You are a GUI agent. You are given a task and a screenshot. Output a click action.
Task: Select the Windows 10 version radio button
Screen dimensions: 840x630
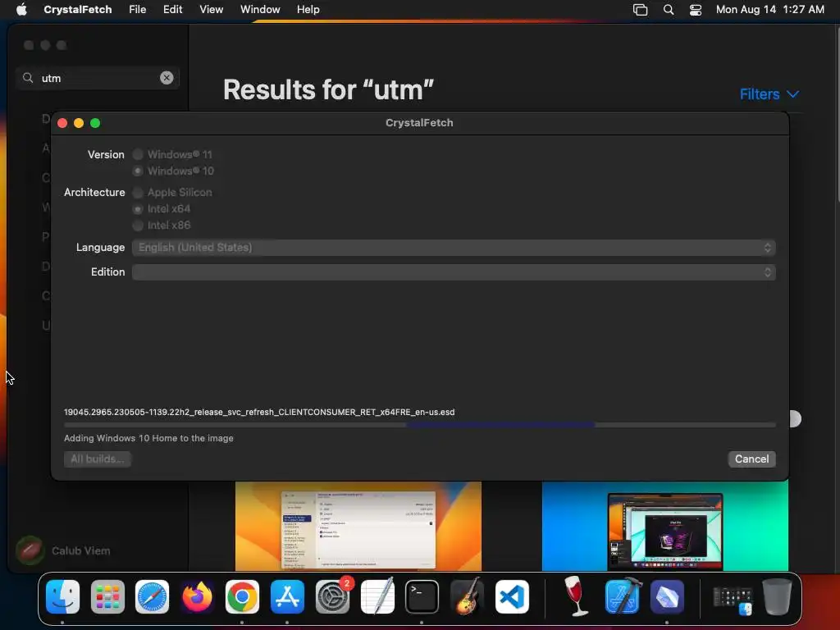coord(138,171)
